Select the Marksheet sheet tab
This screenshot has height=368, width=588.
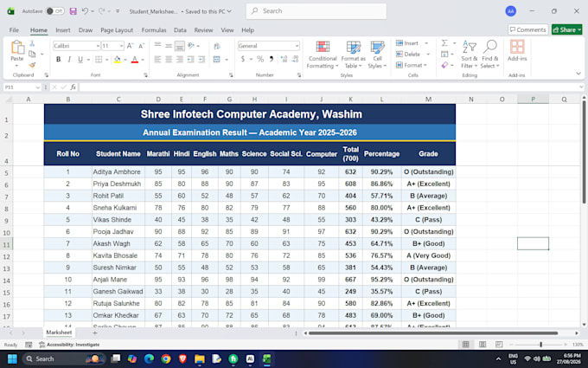tap(59, 332)
